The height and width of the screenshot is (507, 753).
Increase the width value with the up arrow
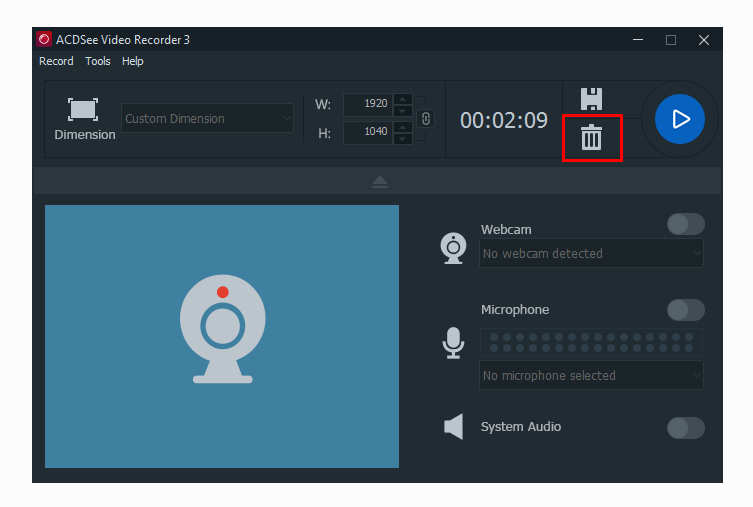(402, 99)
